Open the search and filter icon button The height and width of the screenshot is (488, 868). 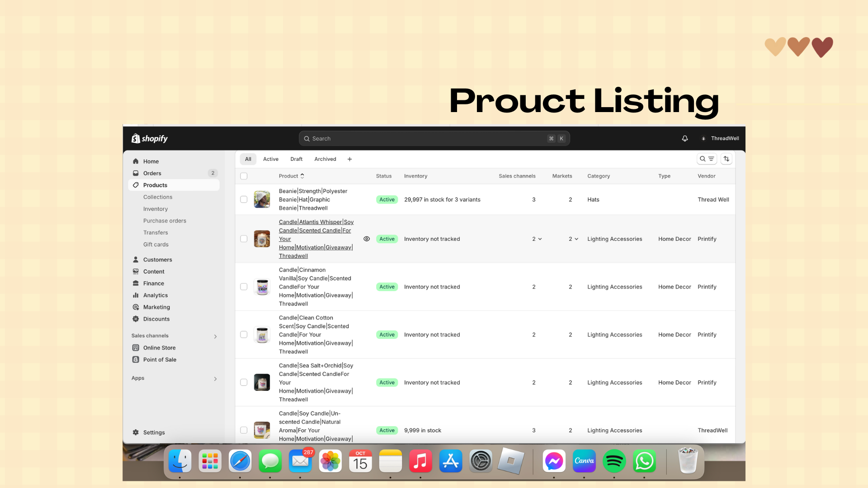click(x=707, y=159)
